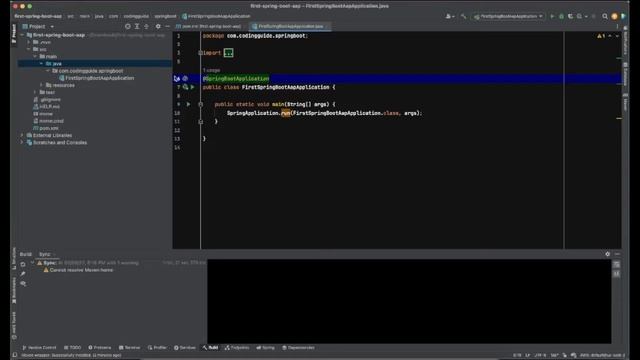Open Search Everywhere magnifier icon
Screen dimensions: 640x360
[605, 16]
